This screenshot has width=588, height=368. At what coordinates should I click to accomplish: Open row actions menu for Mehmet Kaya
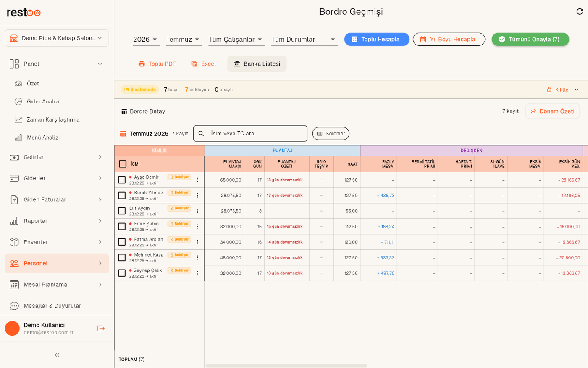[197, 258]
